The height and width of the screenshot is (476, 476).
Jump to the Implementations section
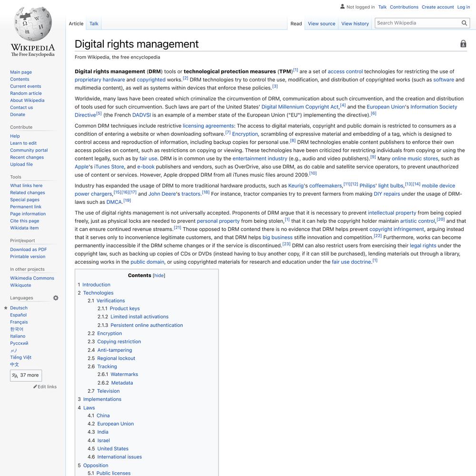click(102, 399)
